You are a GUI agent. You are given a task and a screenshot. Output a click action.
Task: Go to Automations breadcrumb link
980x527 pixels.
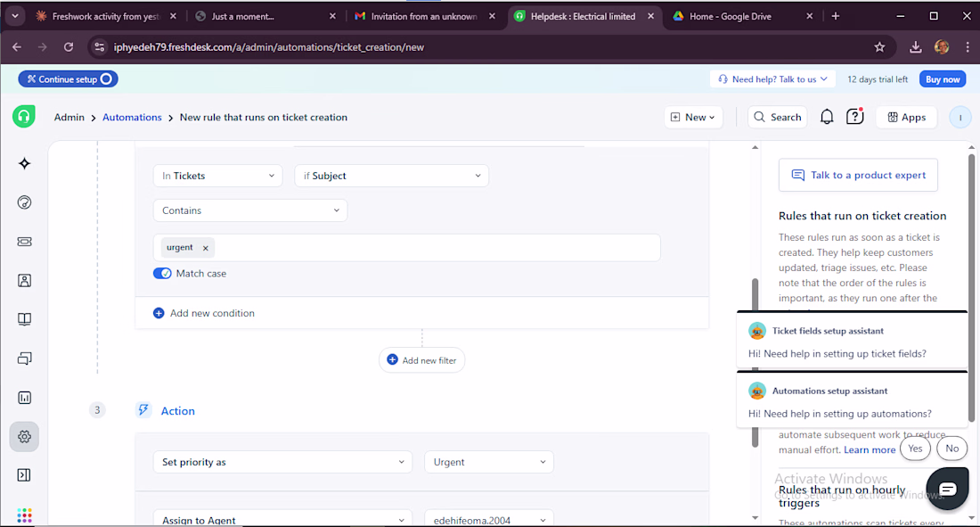pyautogui.click(x=132, y=117)
